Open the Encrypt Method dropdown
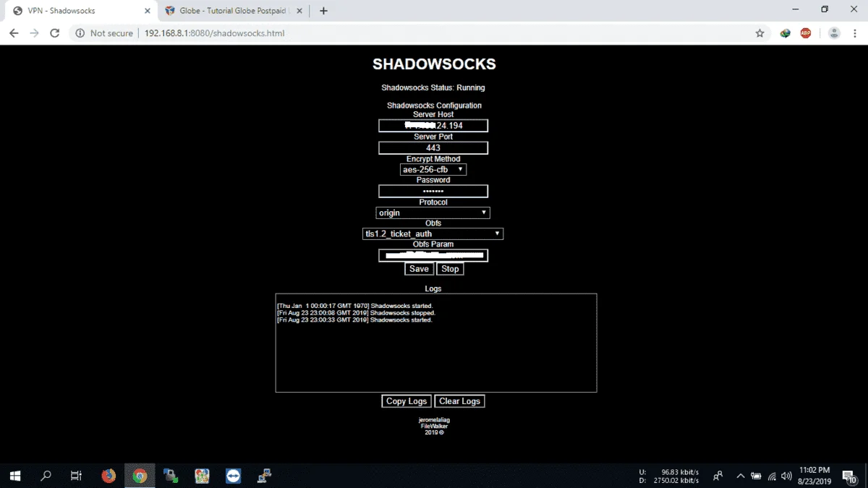This screenshot has width=868, height=488. click(433, 169)
